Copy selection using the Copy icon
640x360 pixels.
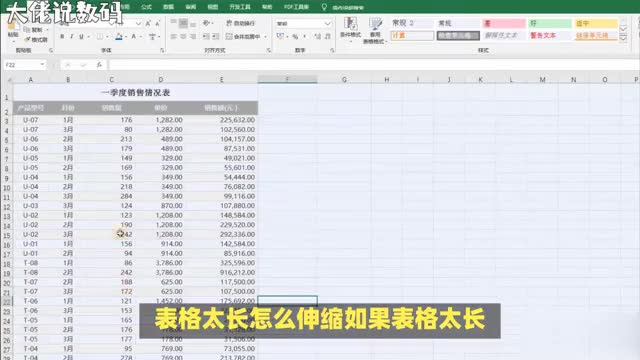pyautogui.click(x=27, y=30)
